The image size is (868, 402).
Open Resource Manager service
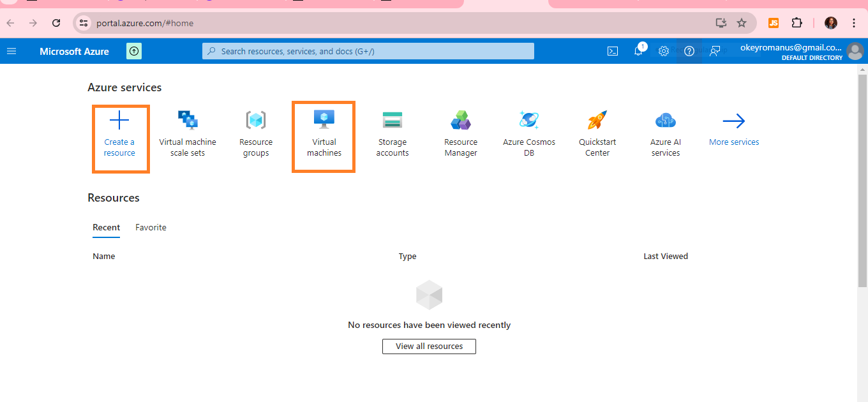(x=461, y=134)
